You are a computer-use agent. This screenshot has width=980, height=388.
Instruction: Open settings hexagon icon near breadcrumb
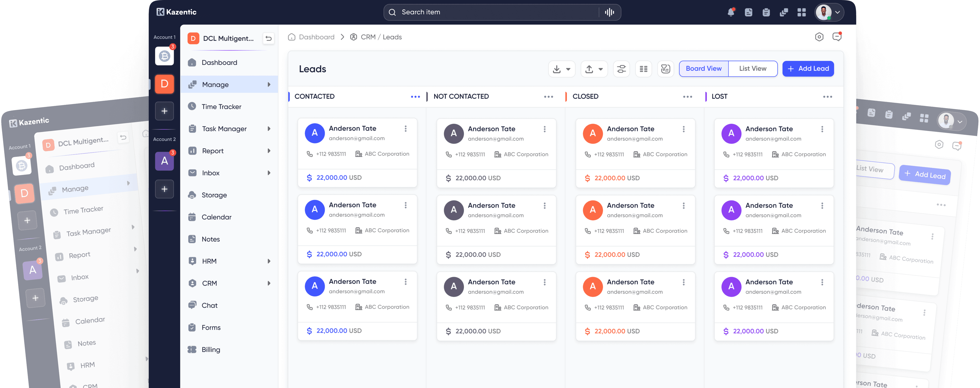pos(819,37)
